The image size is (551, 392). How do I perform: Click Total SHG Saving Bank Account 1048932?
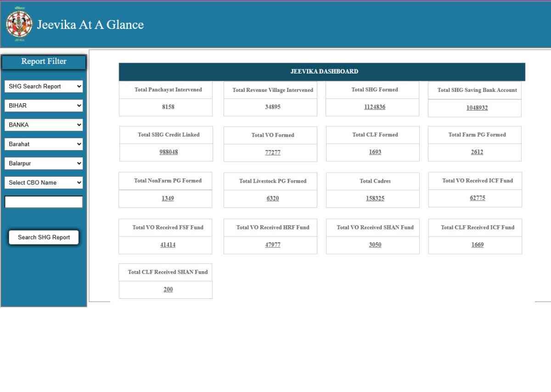(x=477, y=108)
